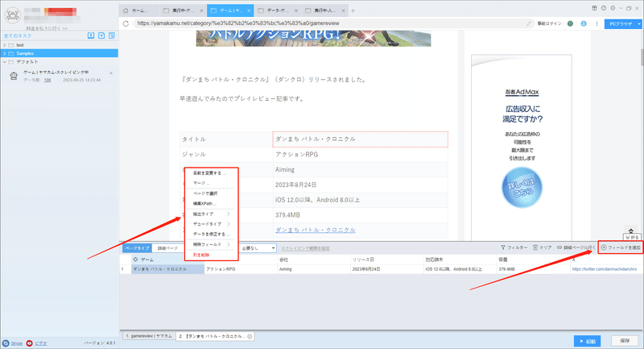This screenshot has height=349, width=644.
Task: Click the settings icon in title bar
Action: 613,8
